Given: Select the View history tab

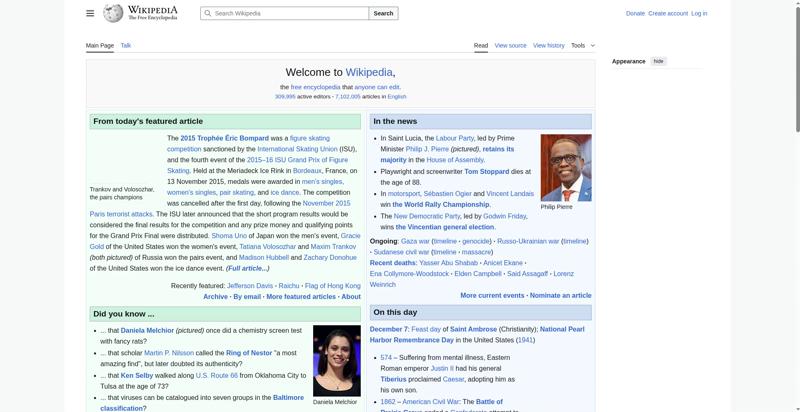Looking at the screenshot, I should coord(548,45).
